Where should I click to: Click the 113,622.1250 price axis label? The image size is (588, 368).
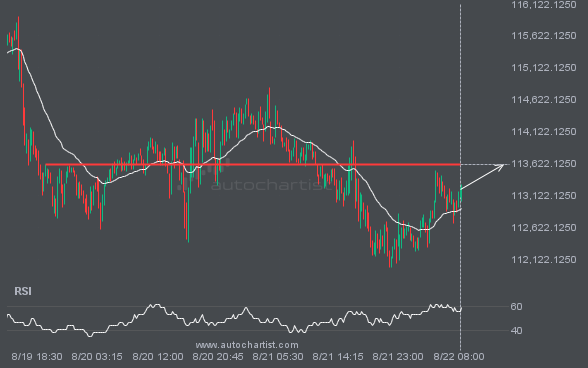pyautogui.click(x=544, y=164)
